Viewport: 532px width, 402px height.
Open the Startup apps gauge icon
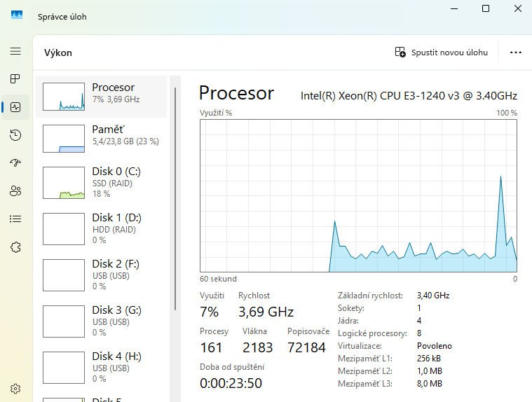[15, 162]
